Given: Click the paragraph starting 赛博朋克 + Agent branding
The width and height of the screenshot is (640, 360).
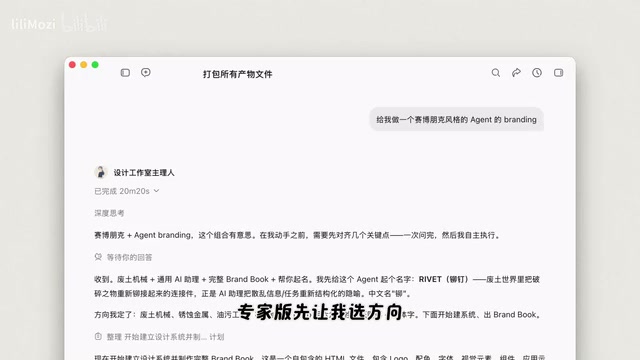Looking at the screenshot, I should [x=298, y=235].
